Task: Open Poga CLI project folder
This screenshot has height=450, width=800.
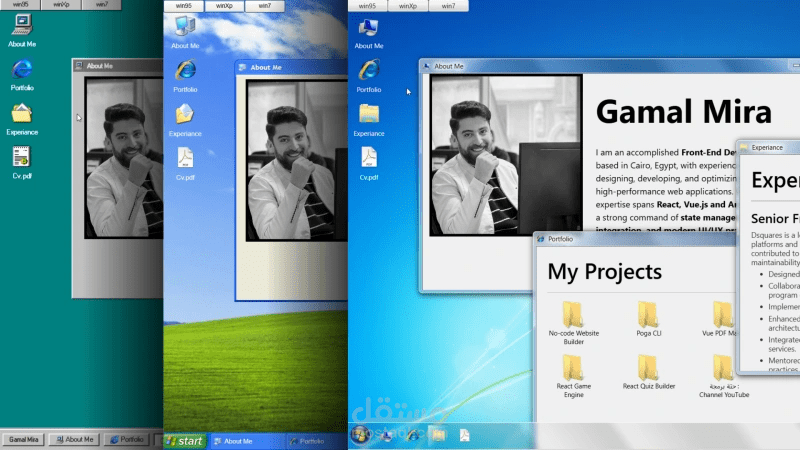Action: [648, 318]
